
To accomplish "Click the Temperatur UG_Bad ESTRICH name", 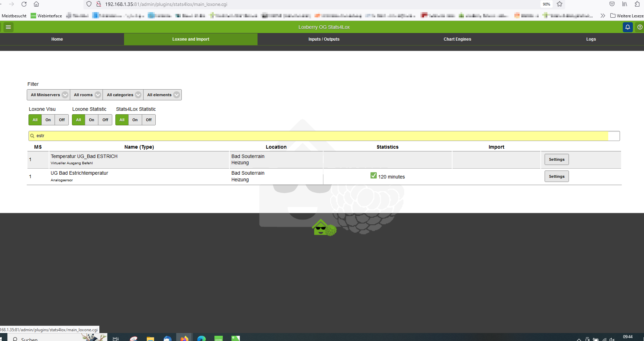I will (84, 156).
